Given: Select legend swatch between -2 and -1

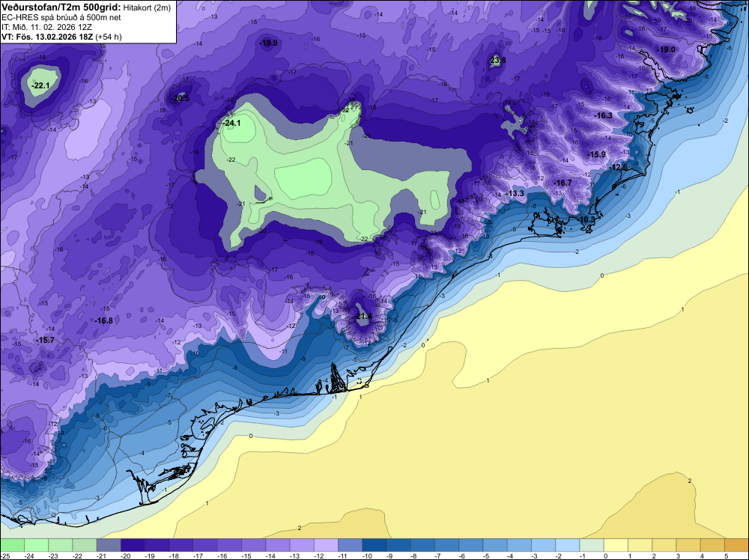Looking at the screenshot, I should pyautogui.click(x=568, y=545).
